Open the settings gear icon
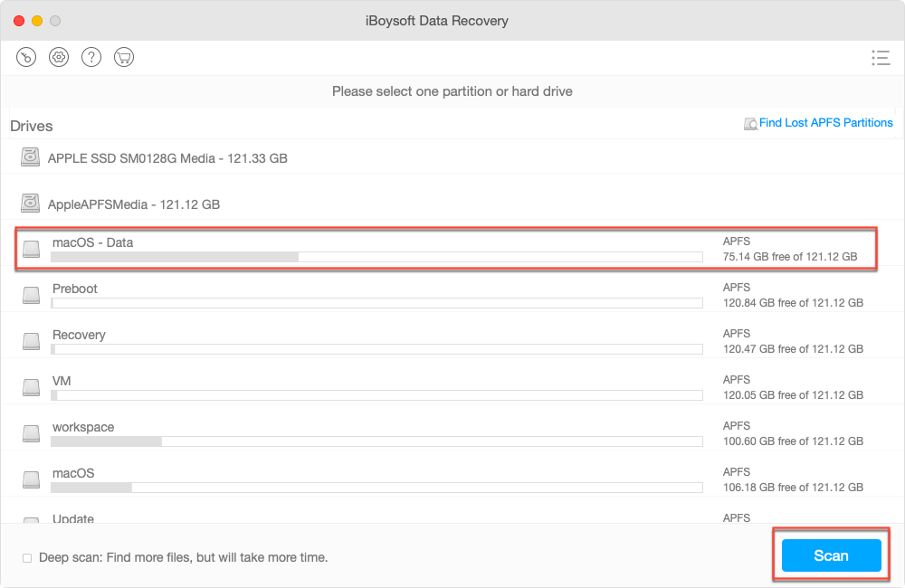Viewport: 905px width, 588px height. coord(58,56)
